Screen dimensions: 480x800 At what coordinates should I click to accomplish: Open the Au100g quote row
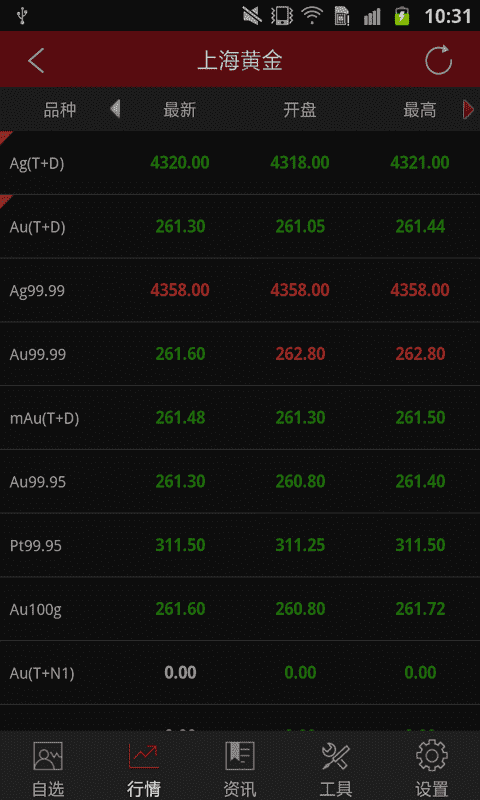pyautogui.click(x=240, y=609)
